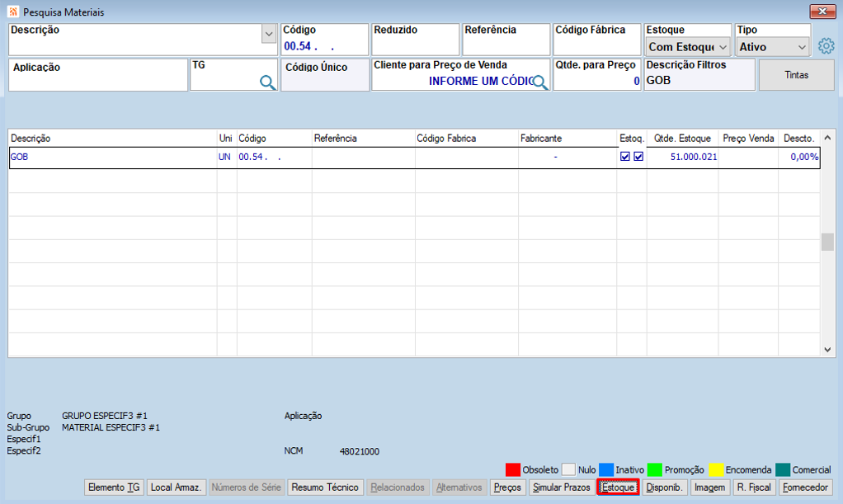The image size is (843, 504).
Task: Click the green Promoção color swatch
Action: point(654,469)
